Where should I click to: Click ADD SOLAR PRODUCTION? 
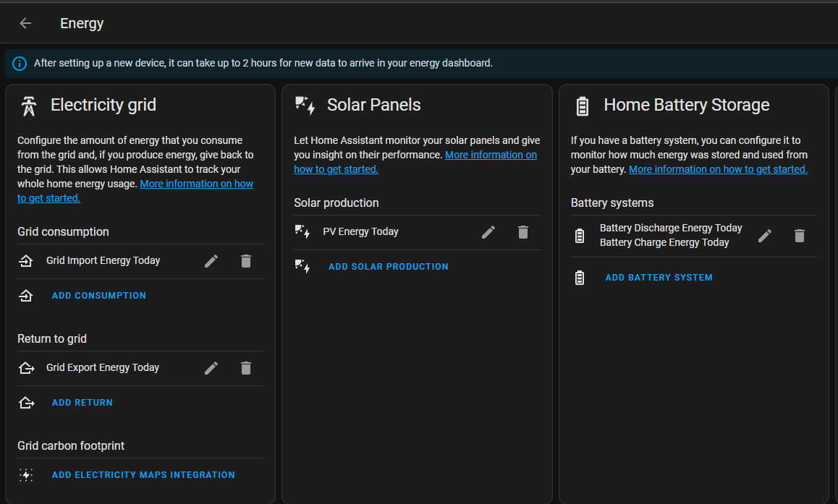click(388, 266)
